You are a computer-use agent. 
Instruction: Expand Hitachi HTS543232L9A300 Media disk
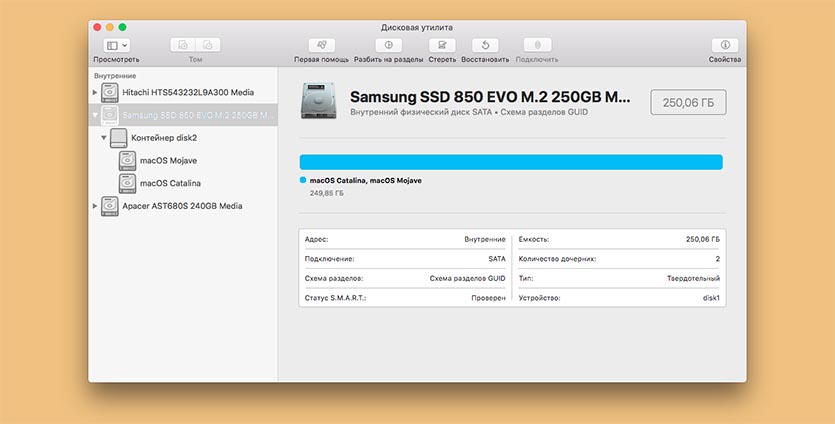point(95,92)
